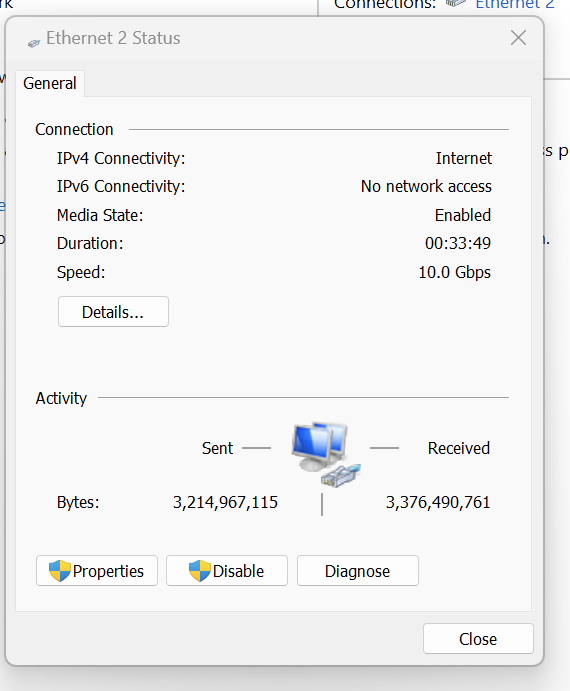Click the IPv4 Connectivity Internet value
This screenshot has width=570, height=691.
pyautogui.click(x=464, y=158)
